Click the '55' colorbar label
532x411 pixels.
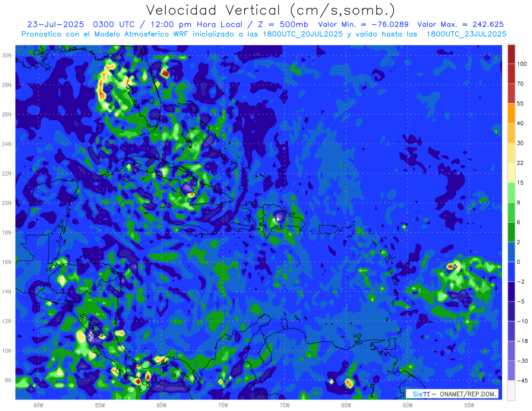[x=520, y=103]
